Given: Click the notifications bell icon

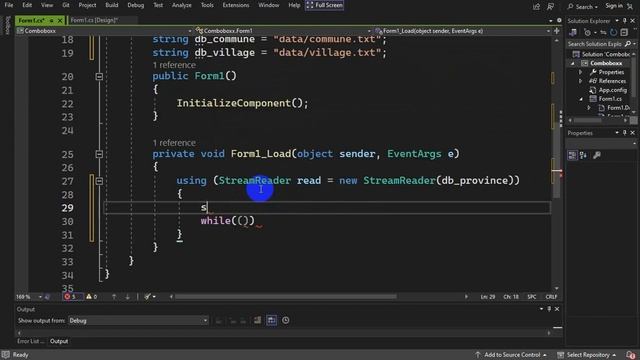Looking at the screenshot, I should click(631, 355).
